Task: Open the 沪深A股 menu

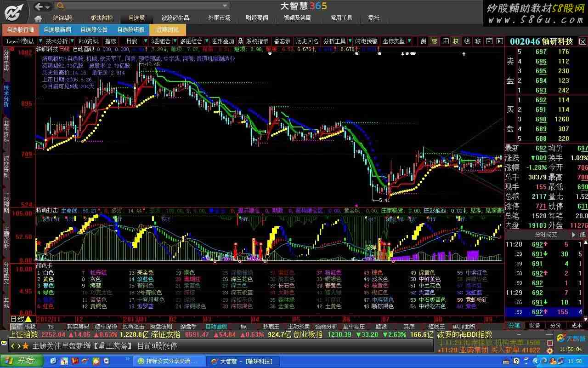Action: pyautogui.click(x=62, y=18)
